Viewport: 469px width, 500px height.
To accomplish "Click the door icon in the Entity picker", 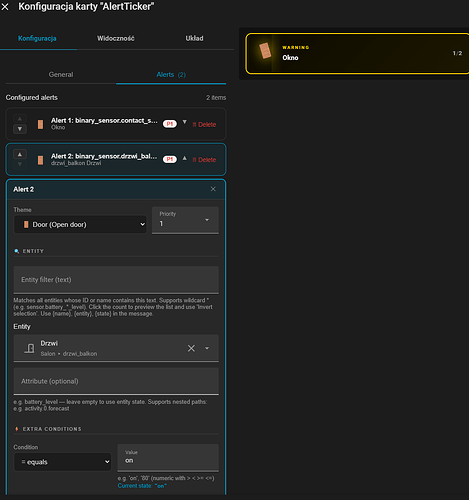I will (29, 348).
